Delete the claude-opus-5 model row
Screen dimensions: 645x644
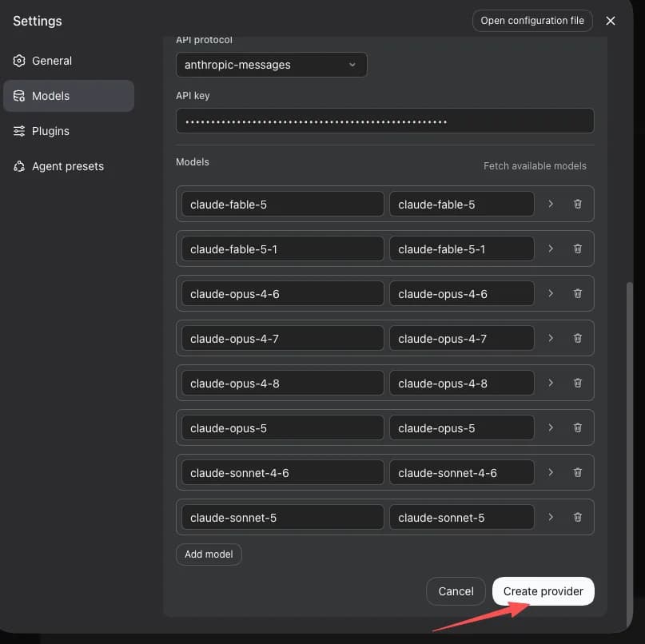click(x=578, y=427)
